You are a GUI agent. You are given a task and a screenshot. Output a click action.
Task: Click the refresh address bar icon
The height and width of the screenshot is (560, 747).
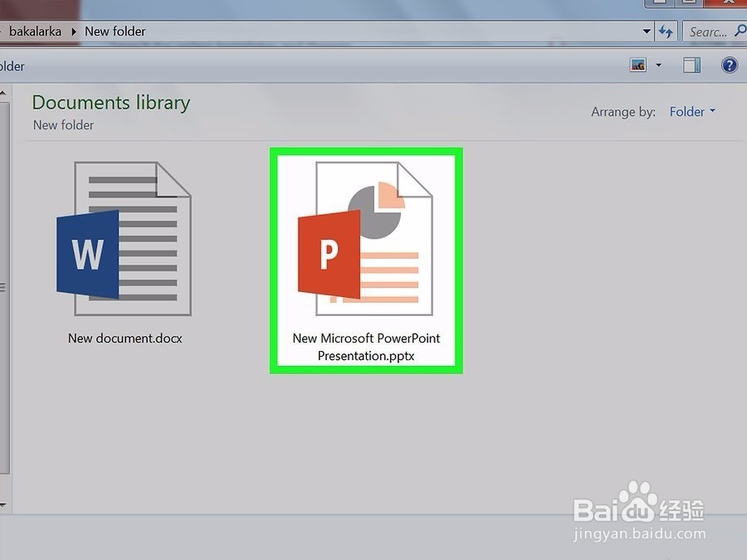666,32
